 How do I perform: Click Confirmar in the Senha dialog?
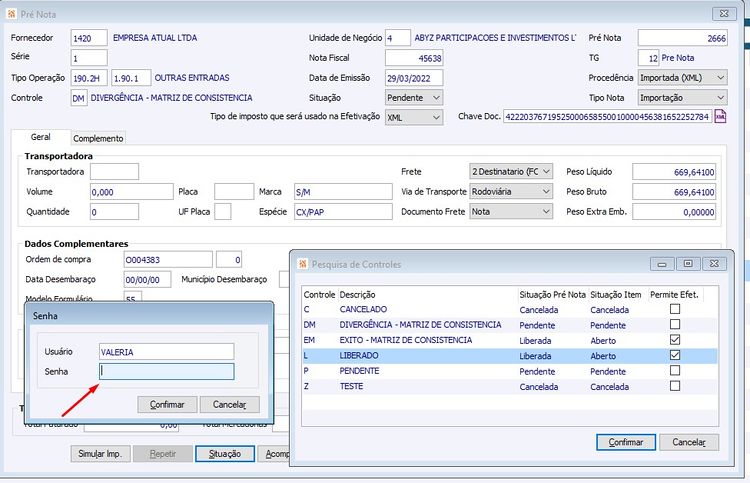tap(166, 404)
